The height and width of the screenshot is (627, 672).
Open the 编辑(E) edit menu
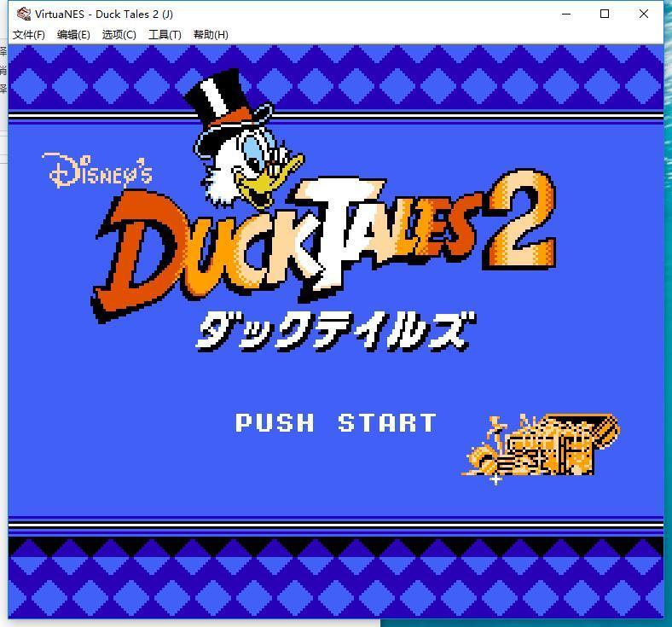coord(73,35)
